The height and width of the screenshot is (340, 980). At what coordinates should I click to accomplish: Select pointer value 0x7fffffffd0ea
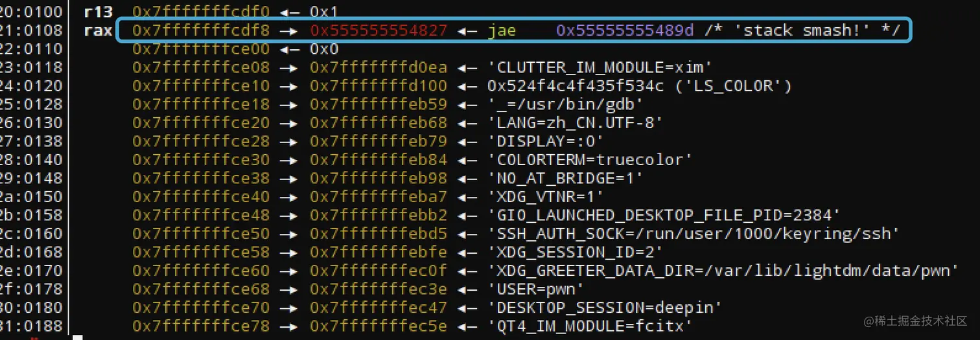379,67
